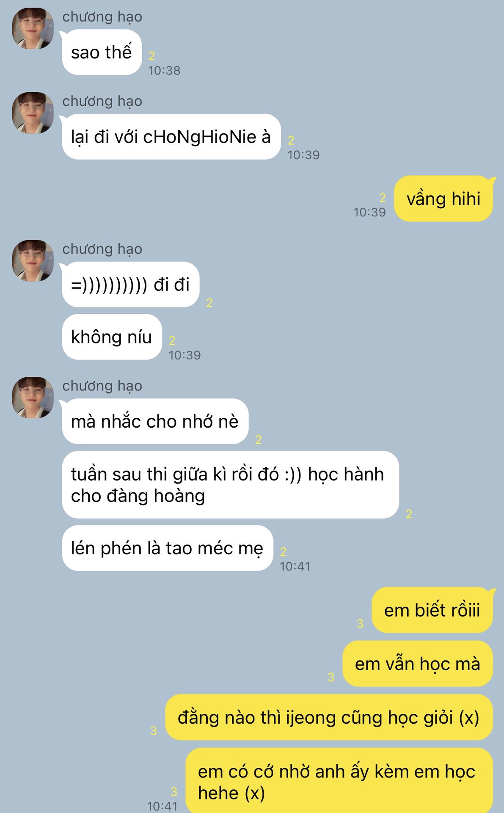Tap the 'lén phén là tao méc mẹ' bubble

click(167, 548)
